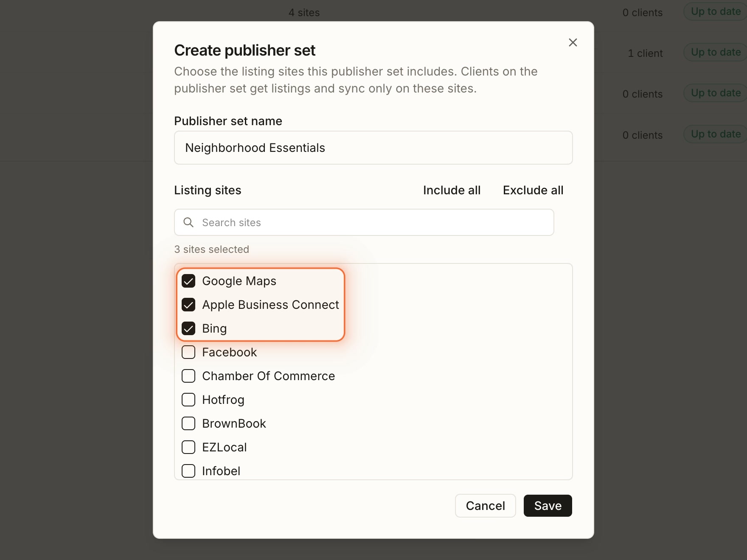Click the search magnifier icon
This screenshot has width=747, height=560.
pyautogui.click(x=188, y=222)
